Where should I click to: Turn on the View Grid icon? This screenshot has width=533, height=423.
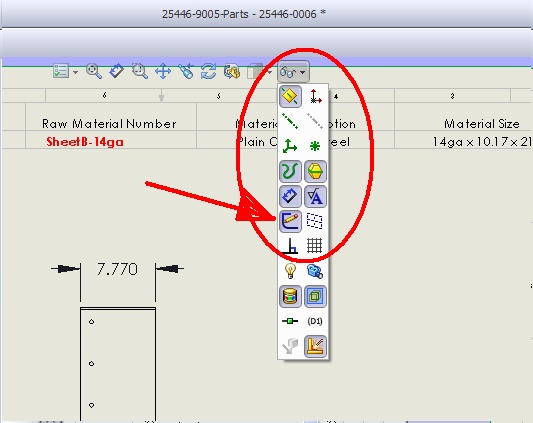coord(315,246)
